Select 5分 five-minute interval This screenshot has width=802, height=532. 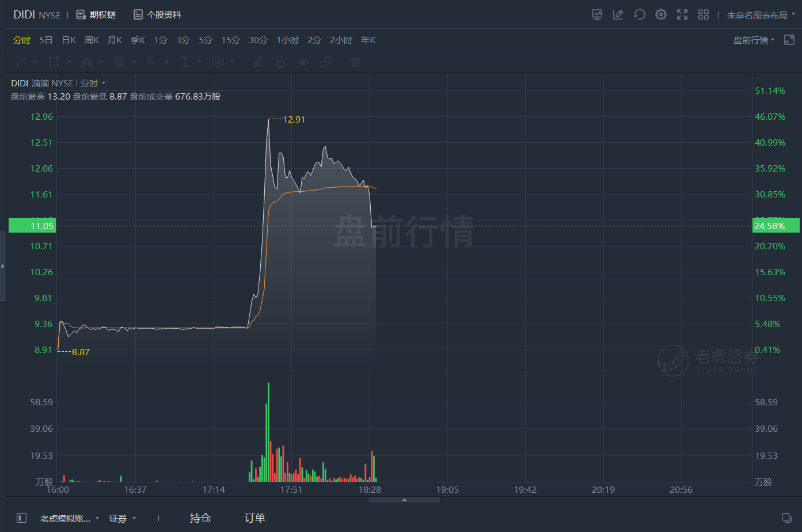206,40
